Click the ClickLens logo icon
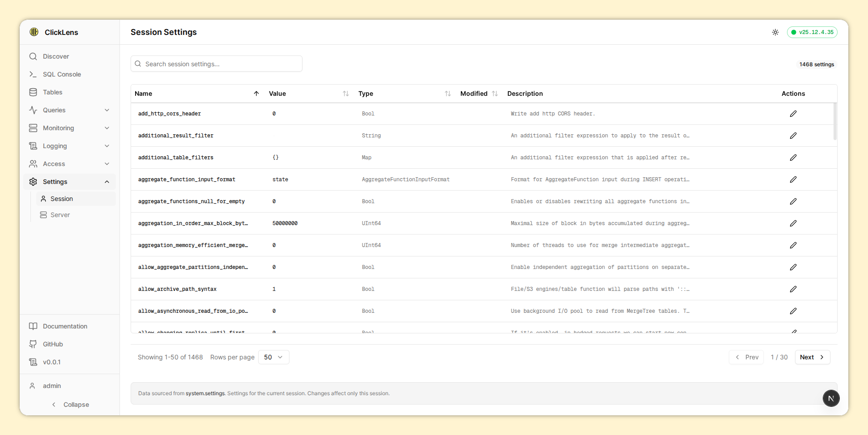The height and width of the screenshot is (435, 868). point(34,32)
